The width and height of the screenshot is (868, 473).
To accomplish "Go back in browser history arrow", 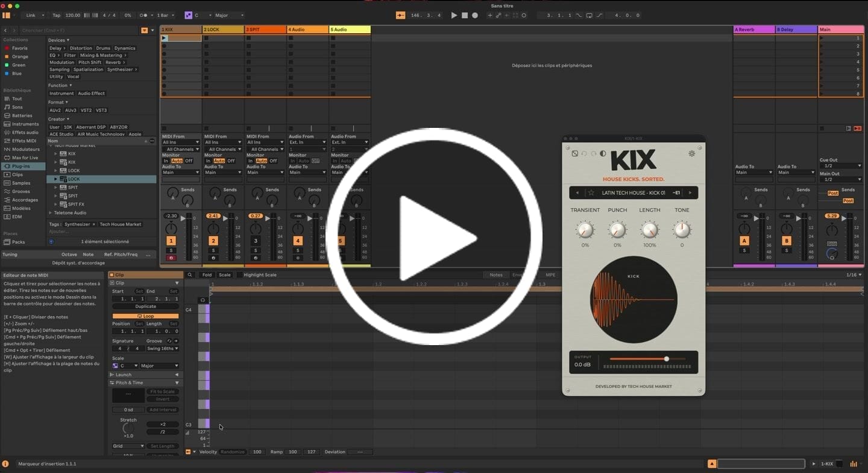I will click(x=5, y=30).
